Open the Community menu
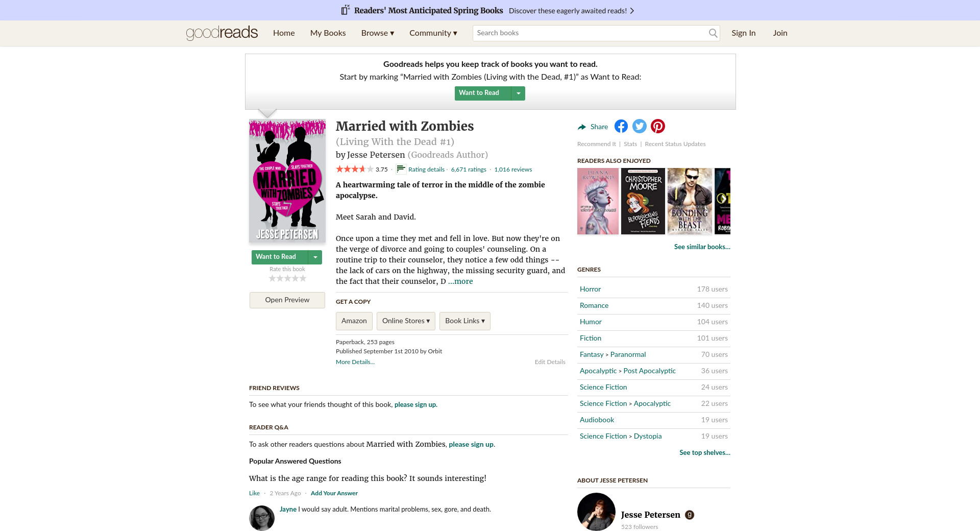The image size is (980, 531). 433,33
